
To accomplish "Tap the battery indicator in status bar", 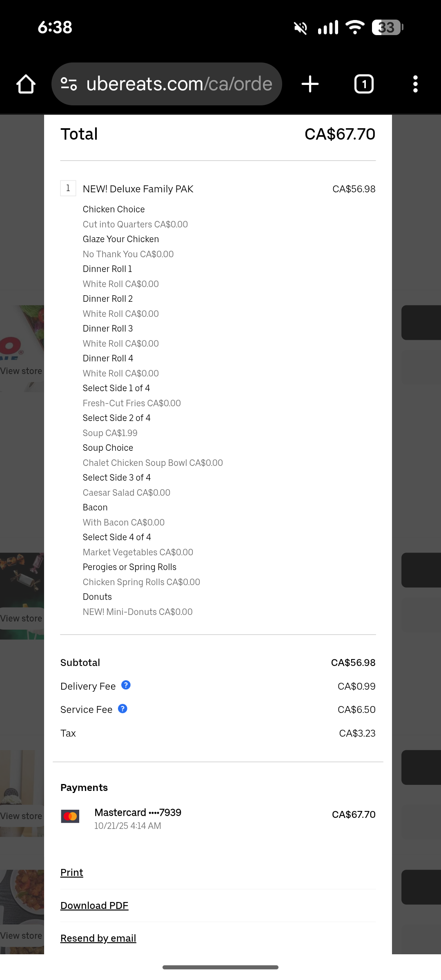I will point(388,27).
